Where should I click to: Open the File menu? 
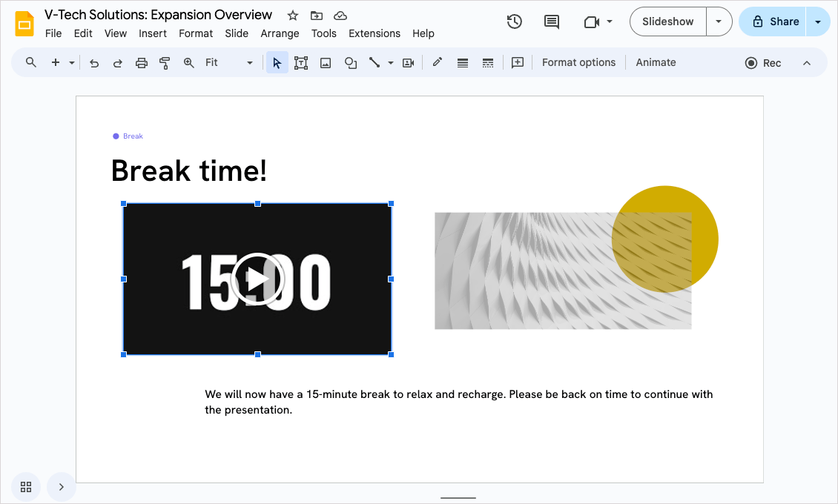coord(53,33)
